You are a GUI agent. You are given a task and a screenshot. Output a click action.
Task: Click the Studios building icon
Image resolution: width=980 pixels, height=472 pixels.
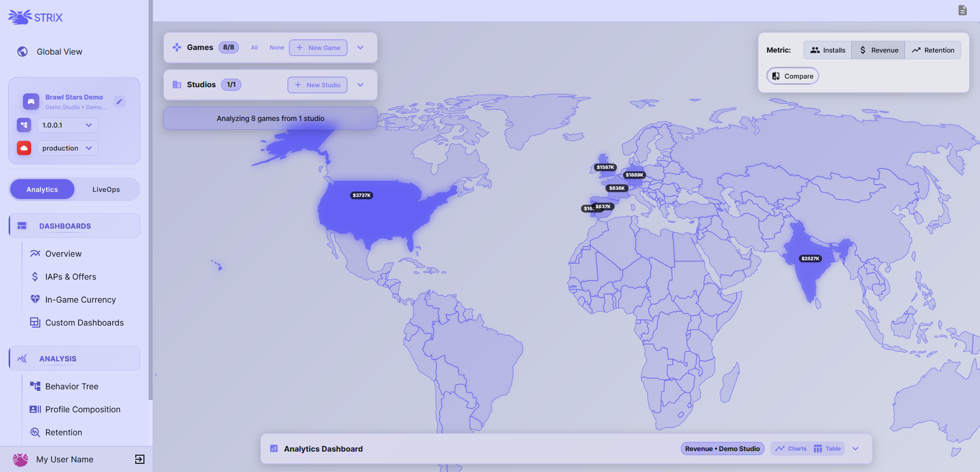(177, 85)
